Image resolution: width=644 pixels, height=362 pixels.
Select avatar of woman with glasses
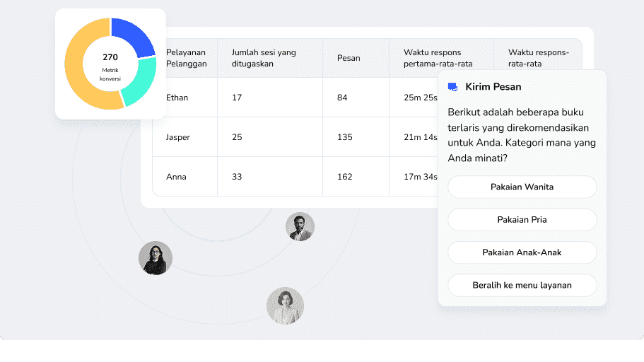click(156, 258)
